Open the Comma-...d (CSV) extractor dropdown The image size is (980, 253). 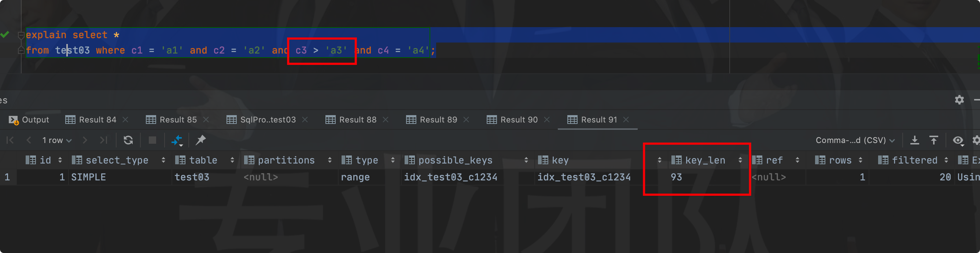[855, 140]
